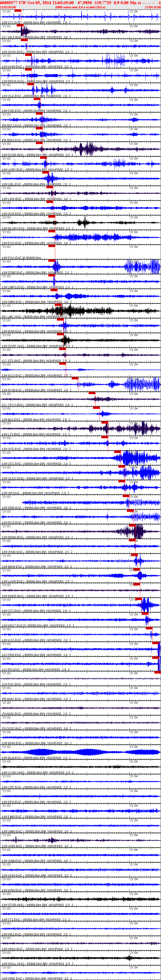Select the UW FHE EHZ station label
This screenshot has height=980, width=161.
pyautogui.click(x=36, y=111)
